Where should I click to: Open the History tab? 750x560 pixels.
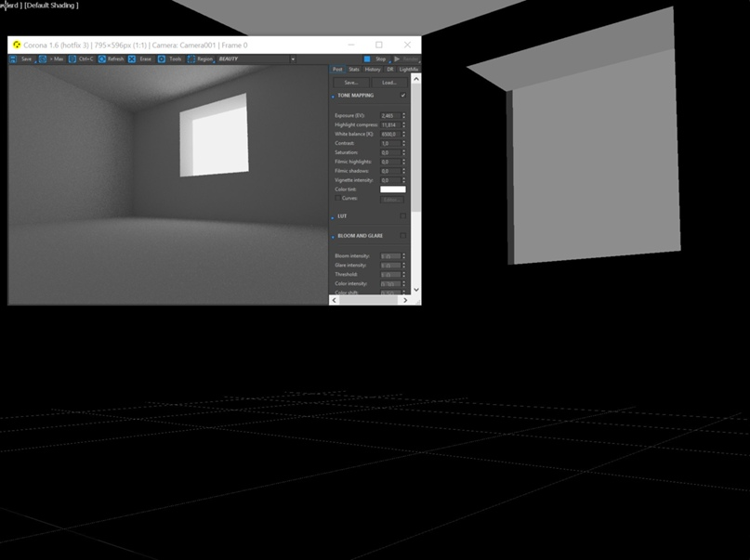pyautogui.click(x=373, y=70)
